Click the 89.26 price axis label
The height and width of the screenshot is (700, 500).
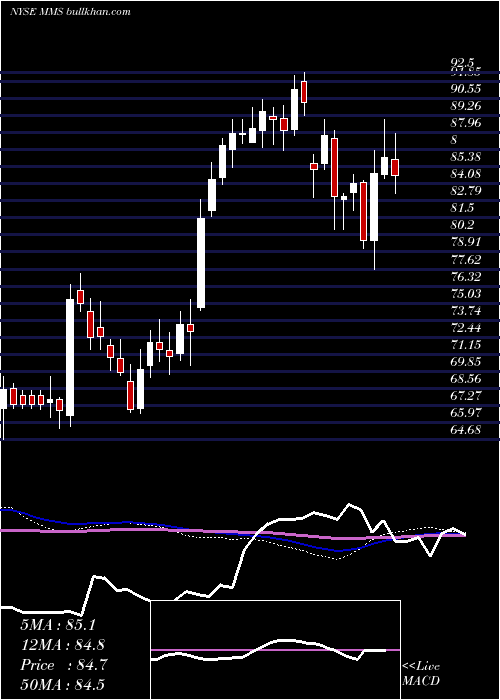pos(466,106)
